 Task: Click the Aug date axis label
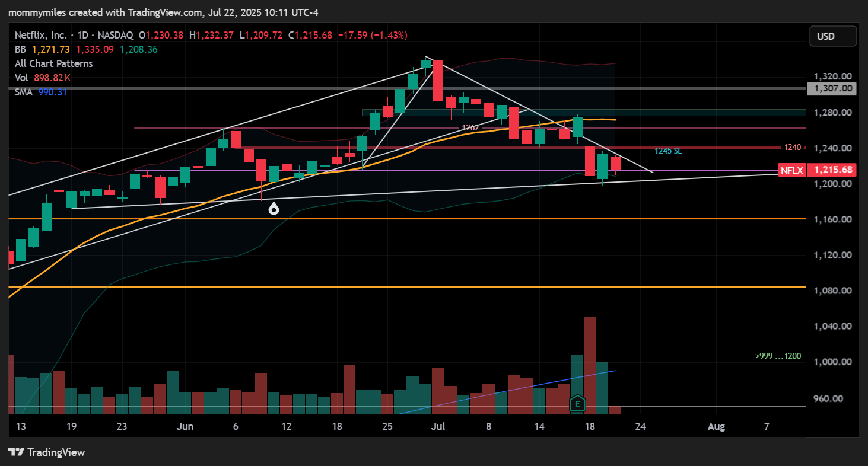click(716, 426)
